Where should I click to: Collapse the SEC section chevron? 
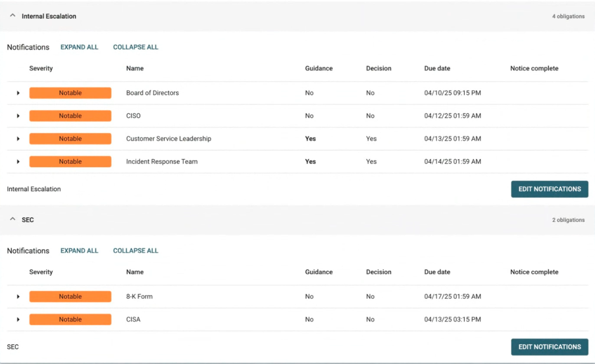tap(13, 220)
